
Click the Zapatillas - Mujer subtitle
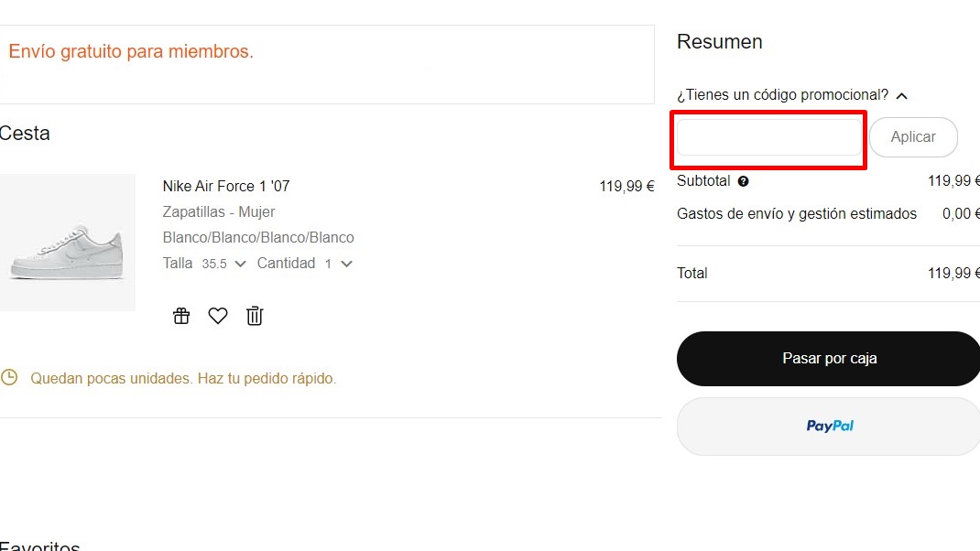[219, 211]
